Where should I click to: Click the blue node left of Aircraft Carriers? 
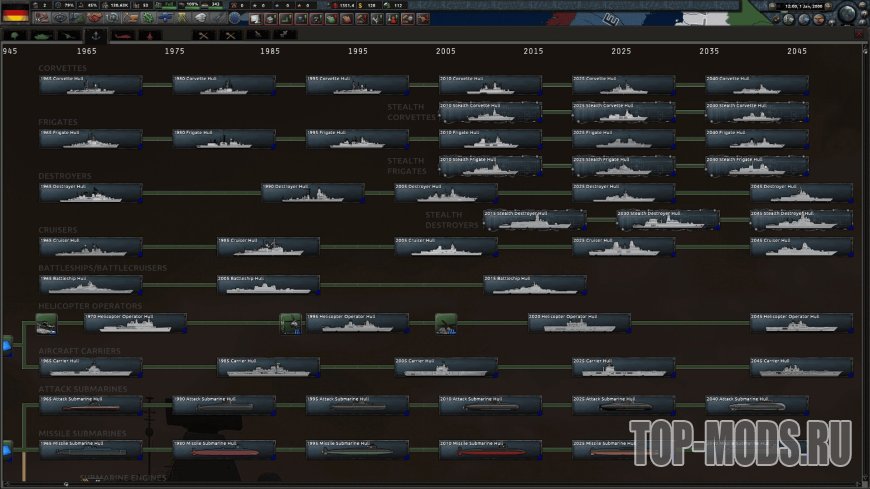coord(6,346)
